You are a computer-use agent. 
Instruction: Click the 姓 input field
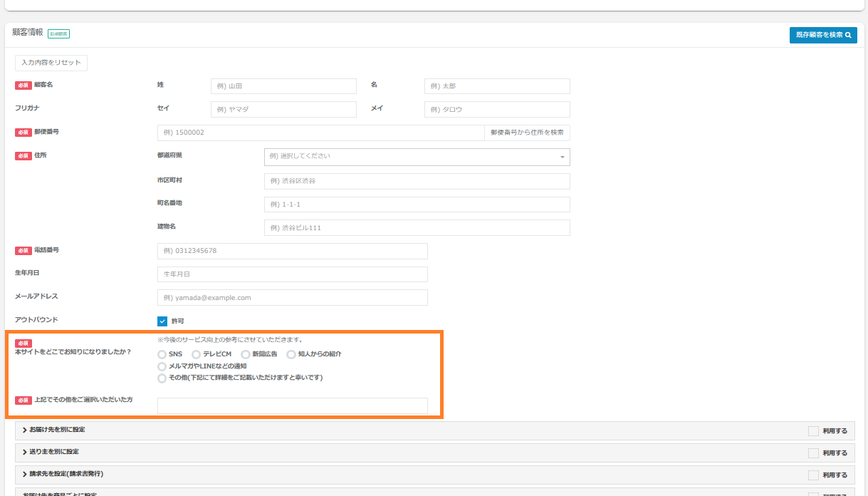tap(283, 86)
